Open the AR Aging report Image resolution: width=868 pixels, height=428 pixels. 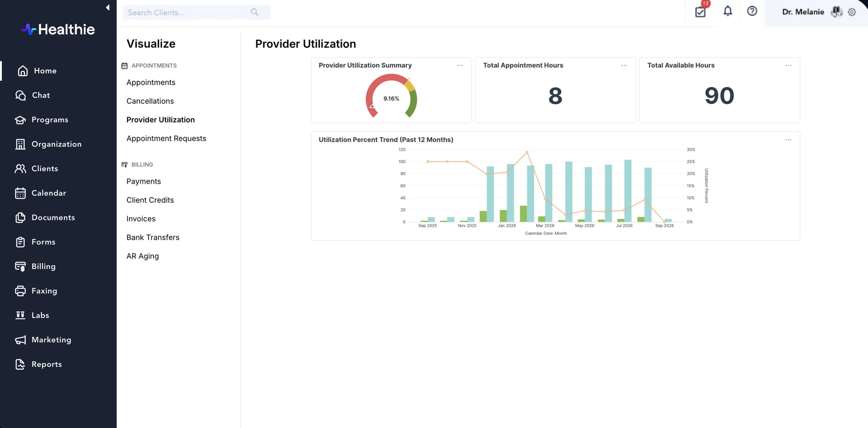pyautogui.click(x=143, y=256)
